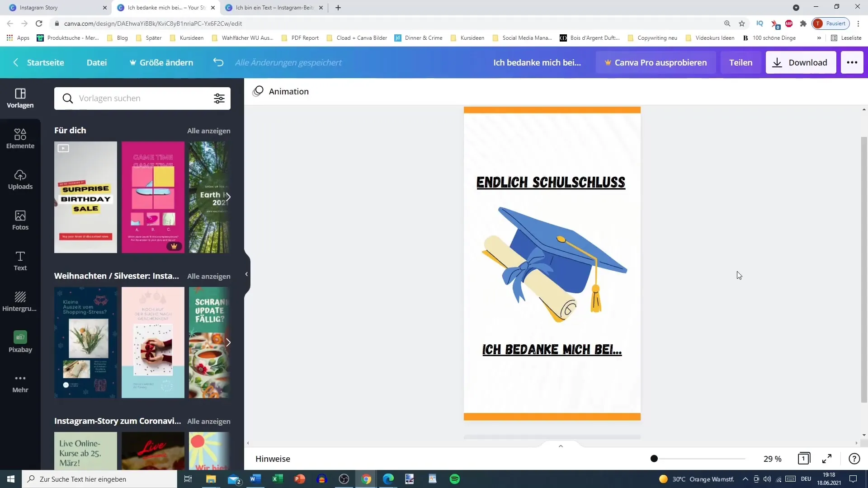Select the Kleine Auszeit Shopping-Stress template
This screenshot has height=488, width=868.
(85, 343)
